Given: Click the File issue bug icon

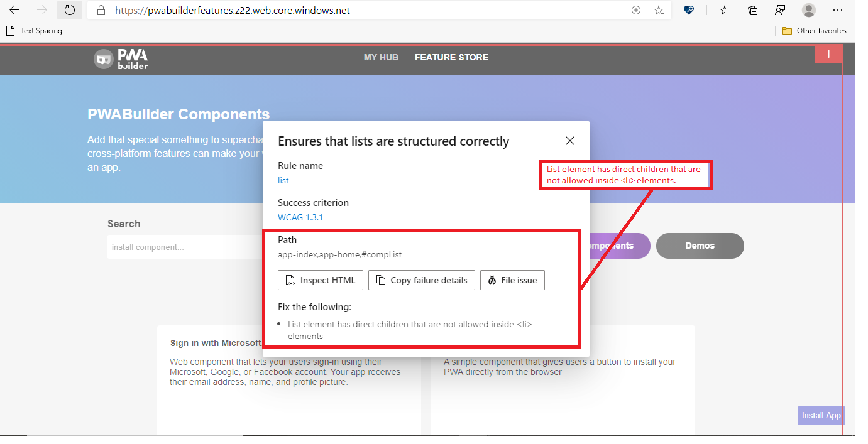Looking at the screenshot, I should [492, 279].
